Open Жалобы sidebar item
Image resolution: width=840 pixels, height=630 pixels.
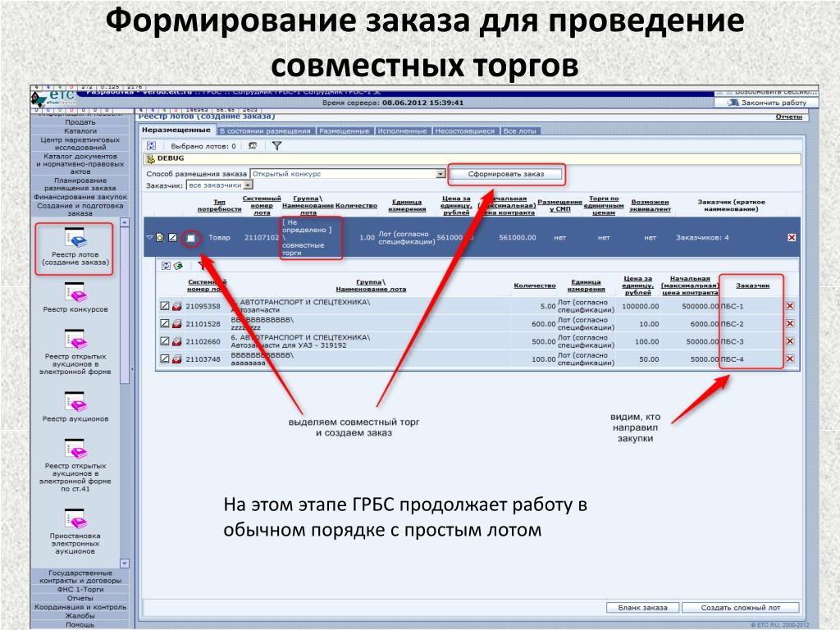[80, 615]
